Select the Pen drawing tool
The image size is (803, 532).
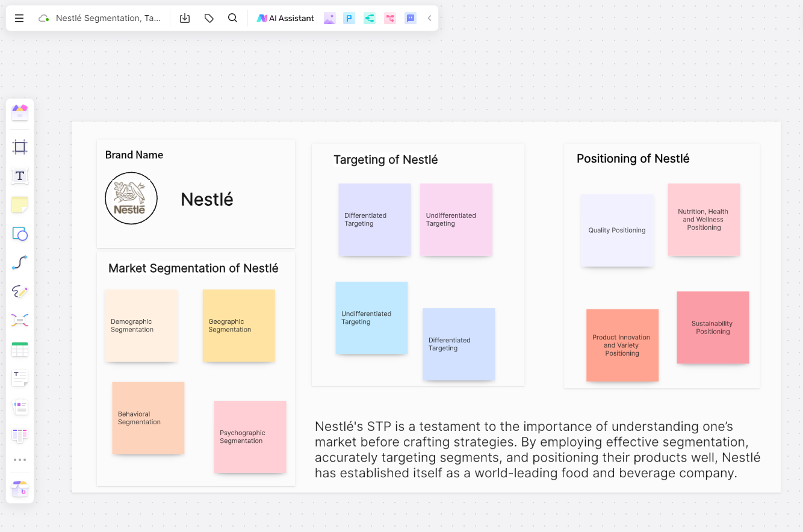coord(20,291)
